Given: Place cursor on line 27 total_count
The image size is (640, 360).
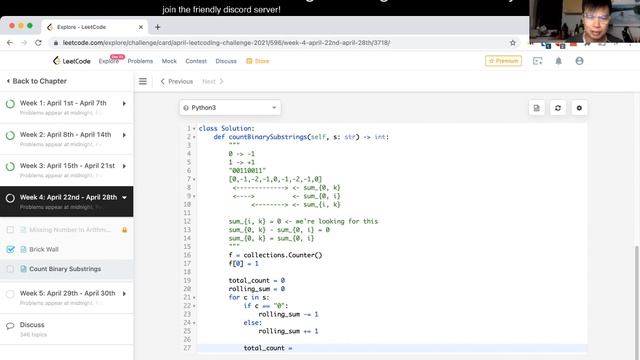Looking at the screenshot, I should tap(268, 348).
